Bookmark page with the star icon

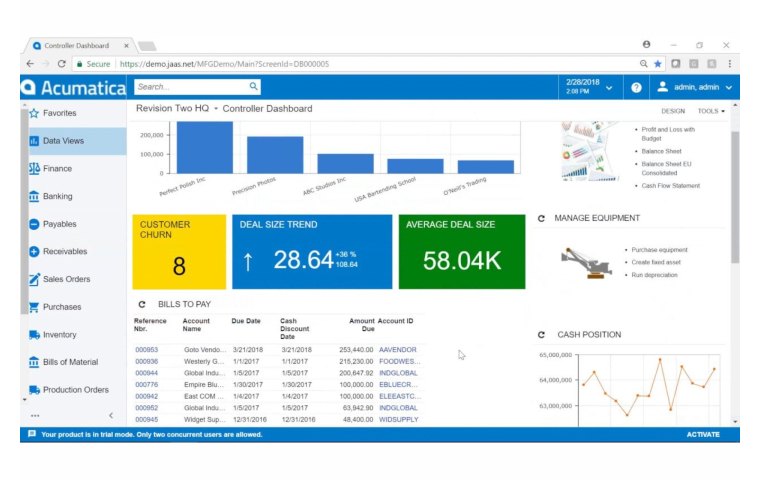658,64
